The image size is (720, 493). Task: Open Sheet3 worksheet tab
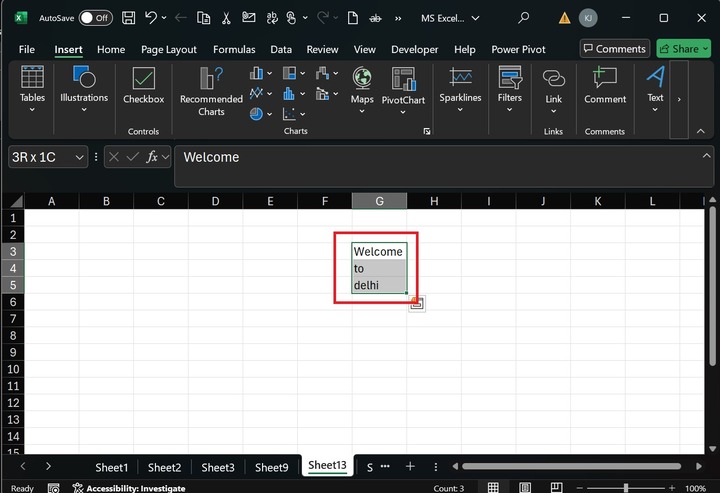click(217, 467)
